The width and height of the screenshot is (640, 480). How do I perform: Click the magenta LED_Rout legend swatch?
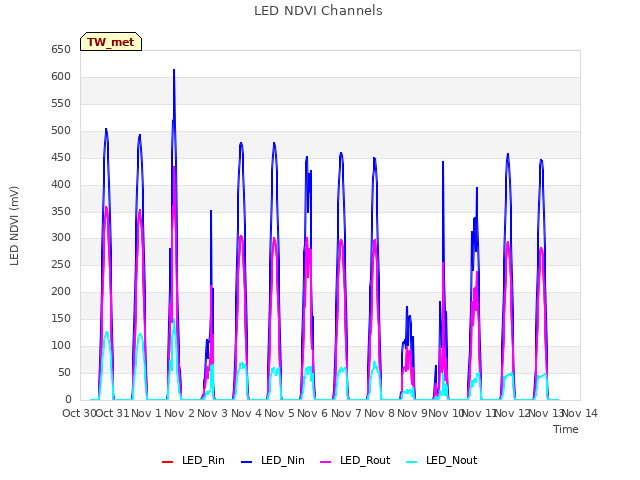(x=325, y=462)
